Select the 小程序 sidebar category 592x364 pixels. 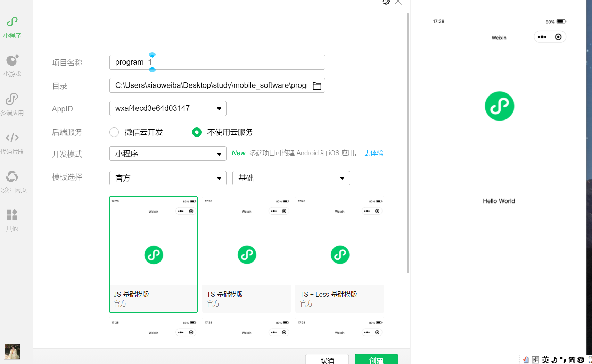click(x=12, y=28)
